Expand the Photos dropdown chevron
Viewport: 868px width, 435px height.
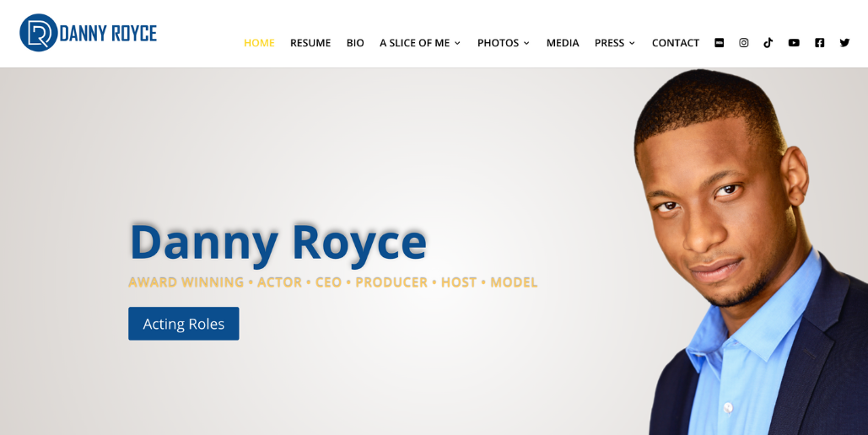coord(526,43)
